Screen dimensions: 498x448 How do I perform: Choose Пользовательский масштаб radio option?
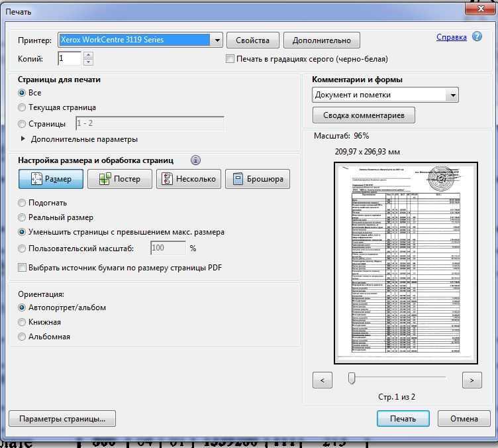[x=22, y=249]
